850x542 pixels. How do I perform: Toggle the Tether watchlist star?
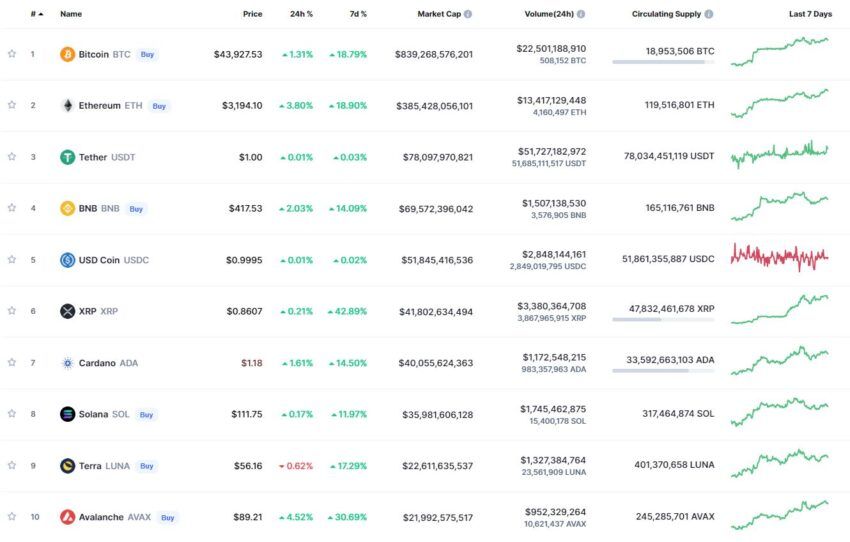[x=12, y=156]
